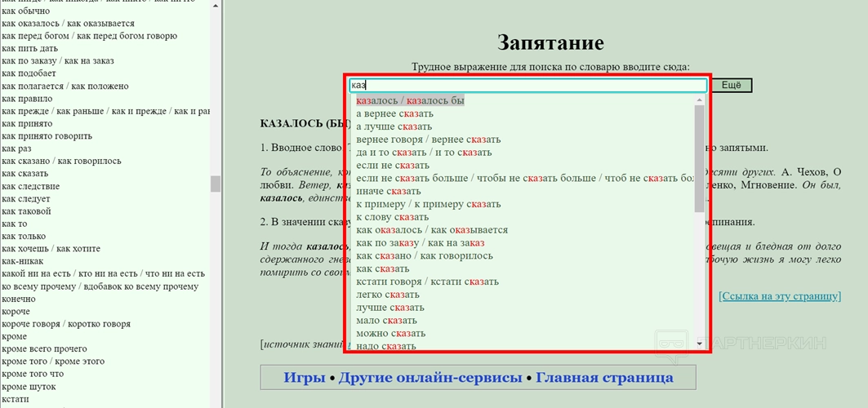Select suggestion "казалось / казалось бы"
This screenshot has height=408, width=868.
[410, 100]
